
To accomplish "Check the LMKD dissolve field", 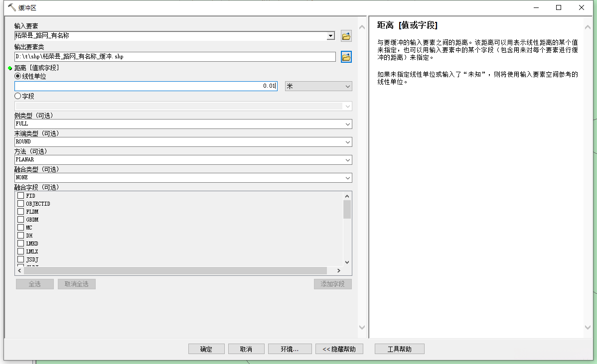I will 20,243.
